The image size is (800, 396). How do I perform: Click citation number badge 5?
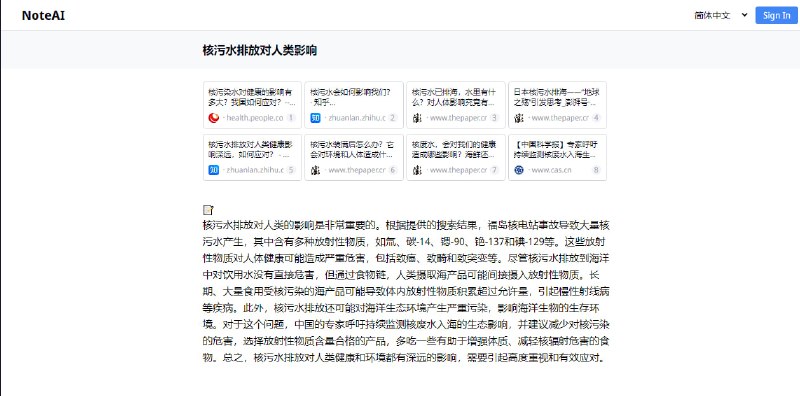click(x=291, y=170)
